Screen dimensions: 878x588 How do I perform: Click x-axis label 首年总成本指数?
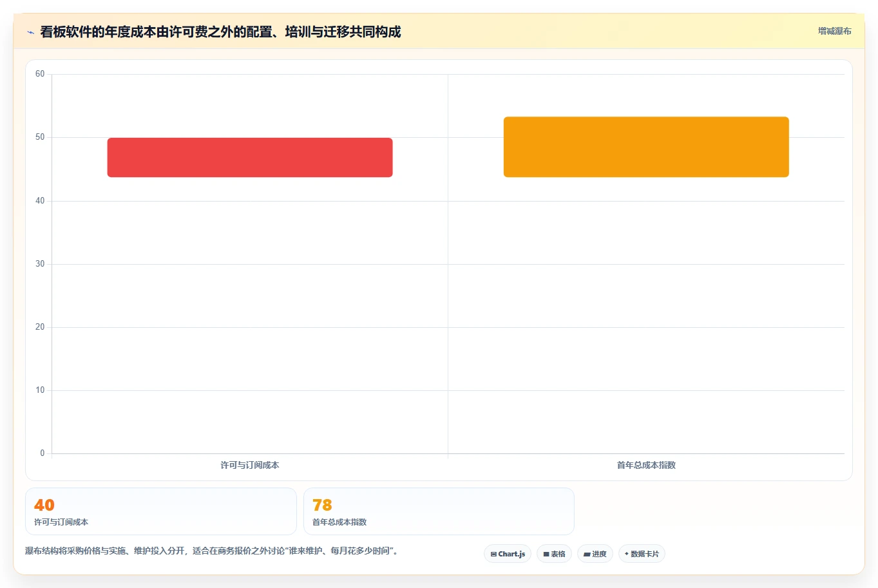click(646, 465)
